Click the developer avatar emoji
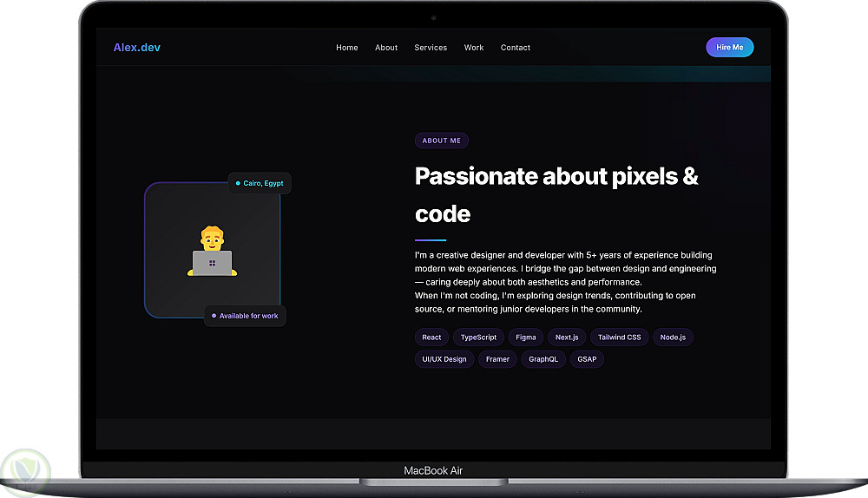Screen dimensions: 868x498 (212, 251)
